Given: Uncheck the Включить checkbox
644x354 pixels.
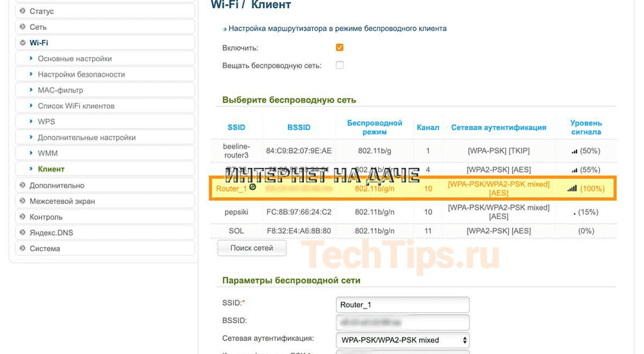Looking at the screenshot, I should 339,47.
